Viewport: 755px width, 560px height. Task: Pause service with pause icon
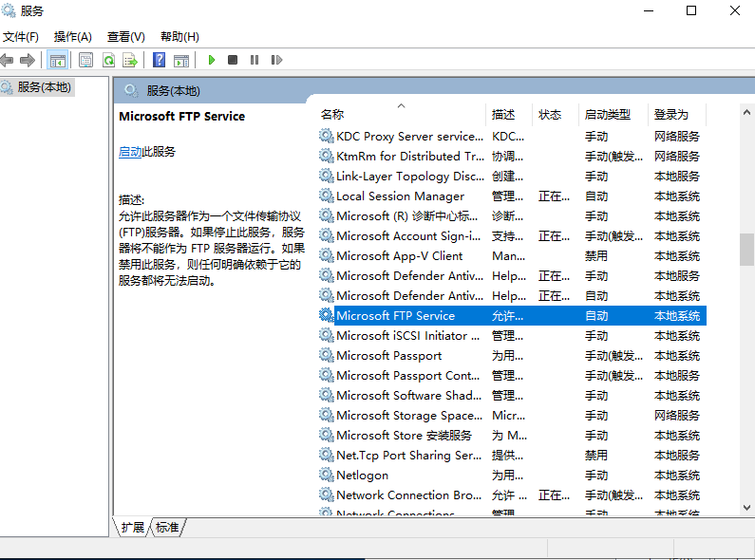(255, 60)
